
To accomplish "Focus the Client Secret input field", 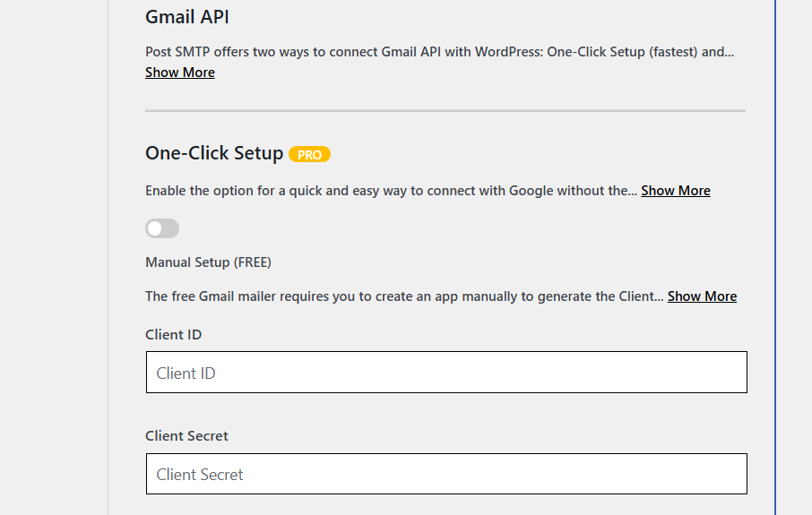I will [446, 474].
